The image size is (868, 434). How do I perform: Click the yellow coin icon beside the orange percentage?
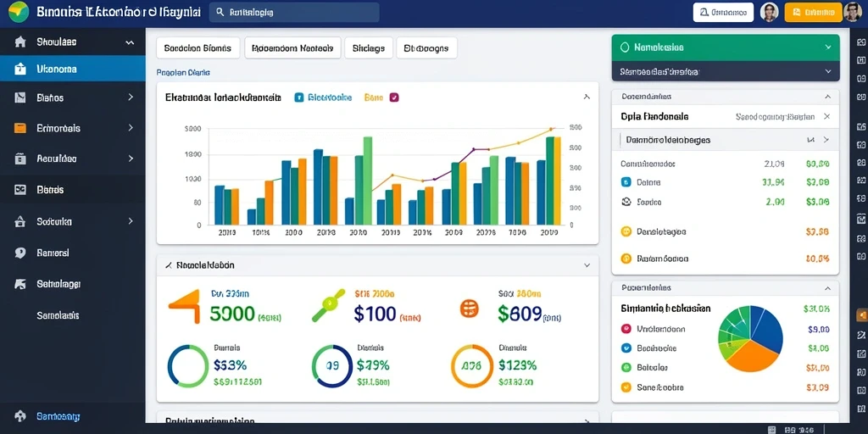coord(626,259)
